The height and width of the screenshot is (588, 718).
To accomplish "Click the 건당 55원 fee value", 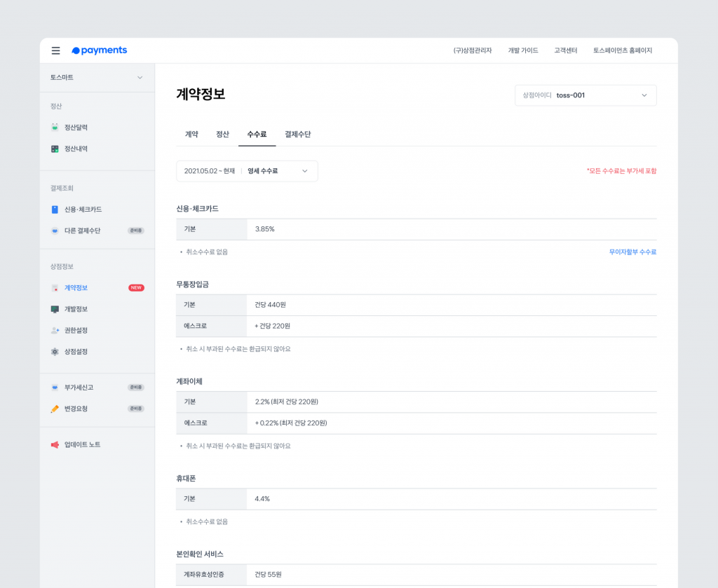I will (x=269, y=574).
